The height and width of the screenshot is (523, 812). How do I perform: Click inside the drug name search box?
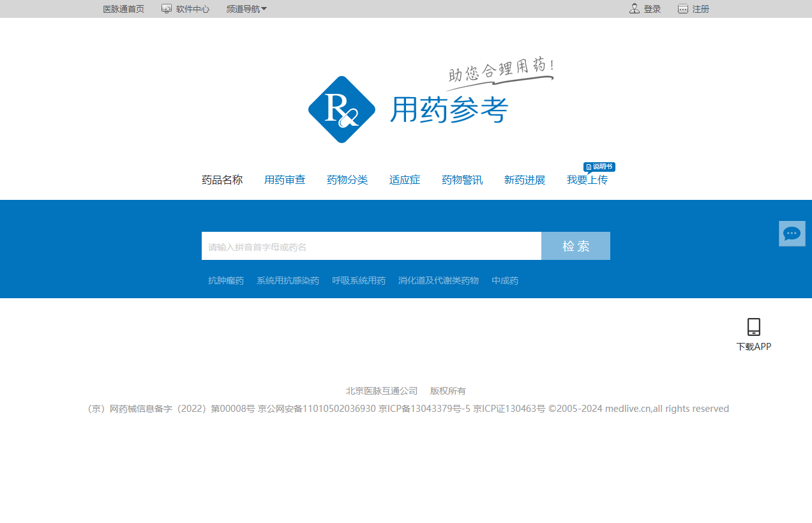coord(370,245)
